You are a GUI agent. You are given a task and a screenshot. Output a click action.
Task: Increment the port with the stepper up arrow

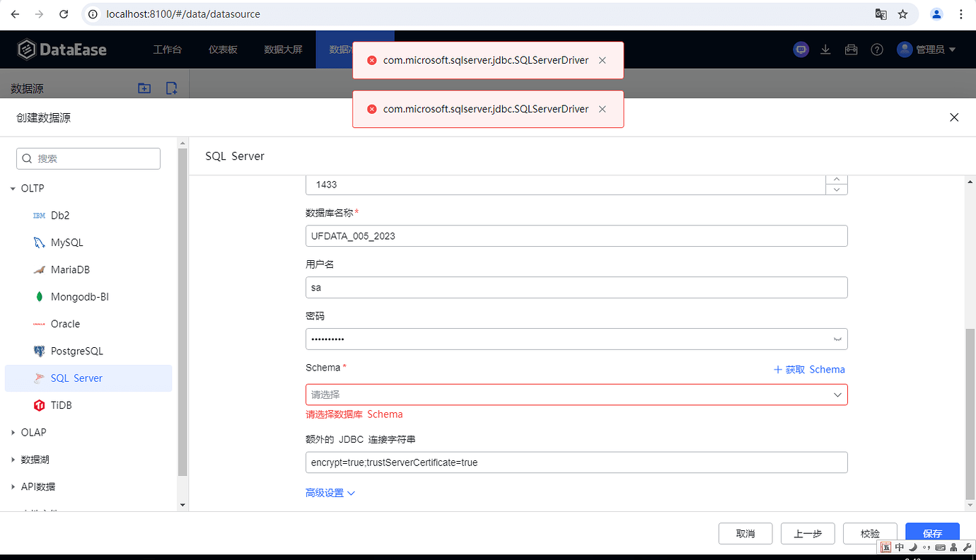pos(836,179)
